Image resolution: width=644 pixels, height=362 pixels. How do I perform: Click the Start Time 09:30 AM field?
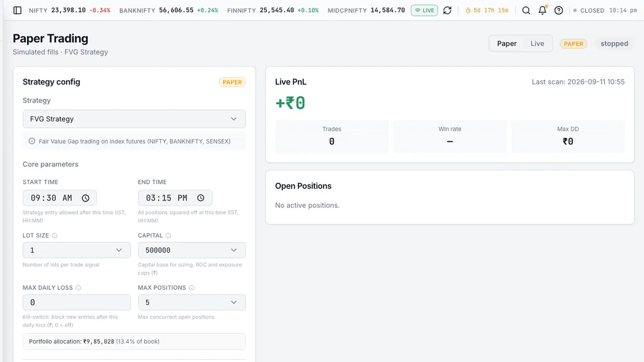pos(60,198)
